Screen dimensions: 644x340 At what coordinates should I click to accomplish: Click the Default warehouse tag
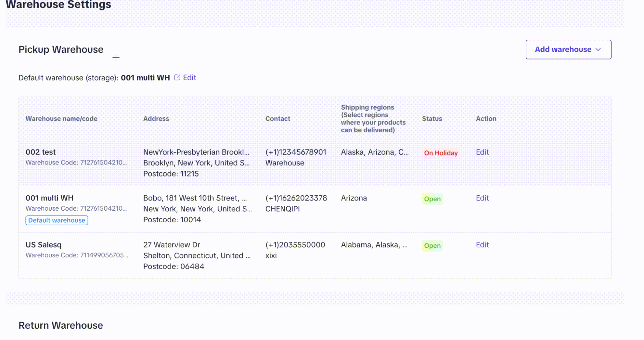57,220
